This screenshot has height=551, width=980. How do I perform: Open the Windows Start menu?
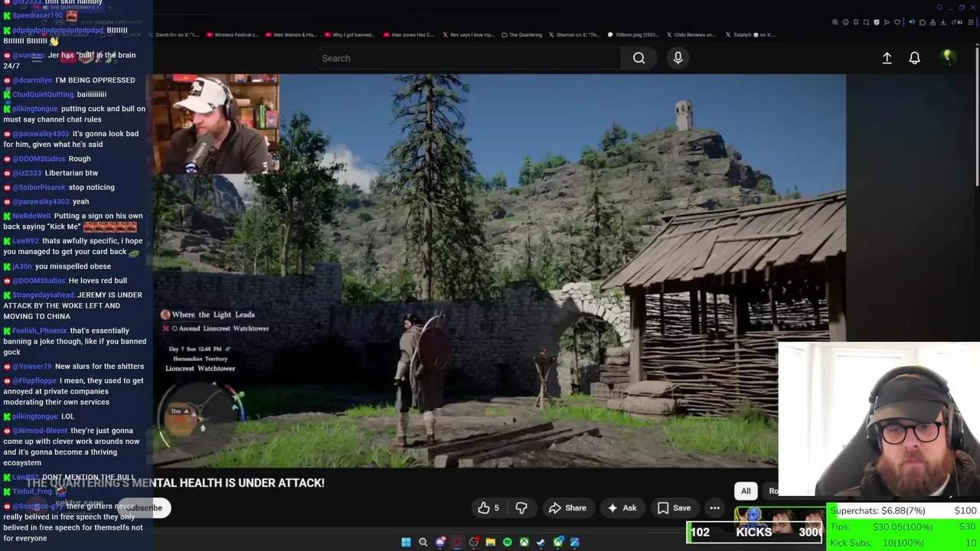(406, 543)
